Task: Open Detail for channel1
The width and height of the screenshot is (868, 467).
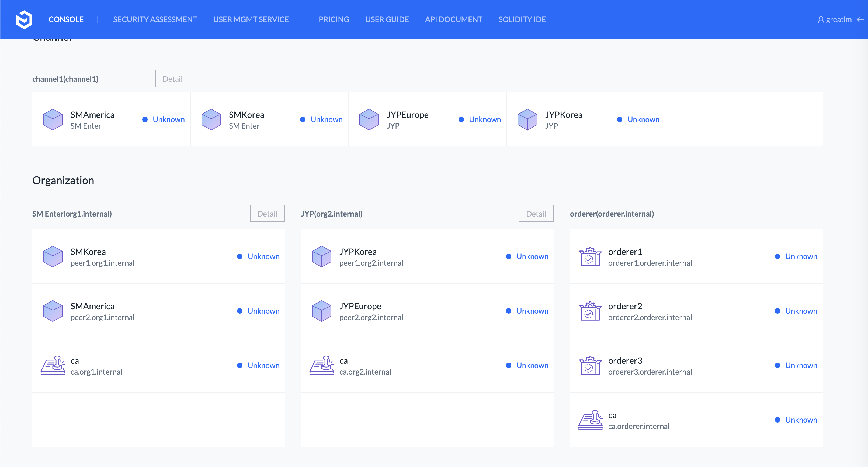Action: pos(172,78)
